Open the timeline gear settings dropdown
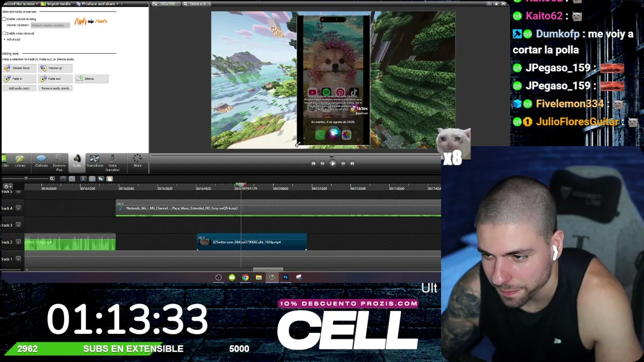644x362 pixels. pos(8,187)
